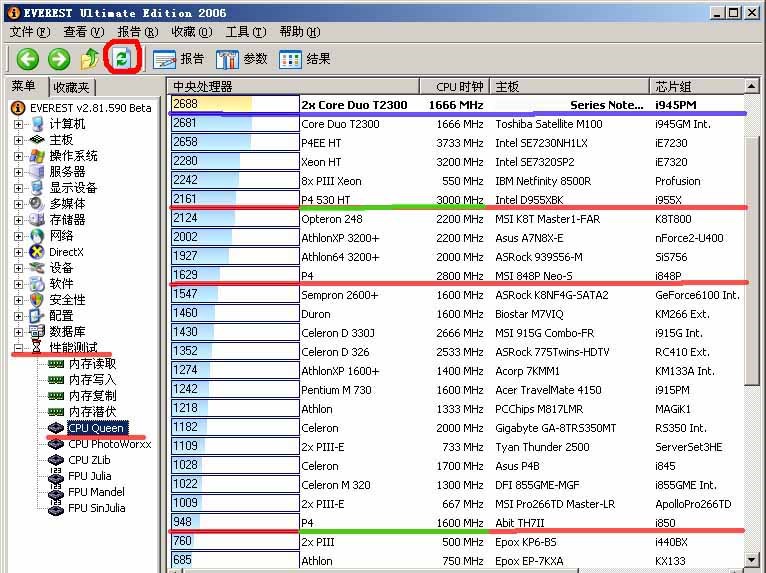Expand the DirectX tree node
Viewport: 766px width, 573px height.
point(18,252)
